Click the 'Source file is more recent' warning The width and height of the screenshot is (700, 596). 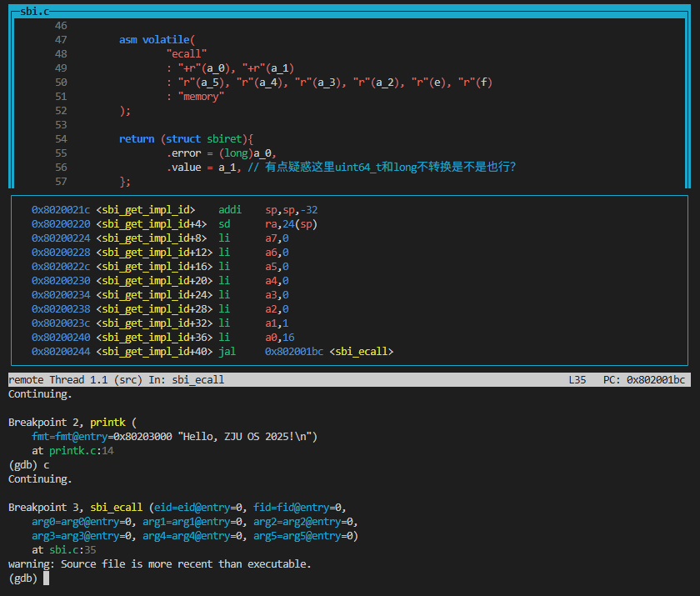159,564
